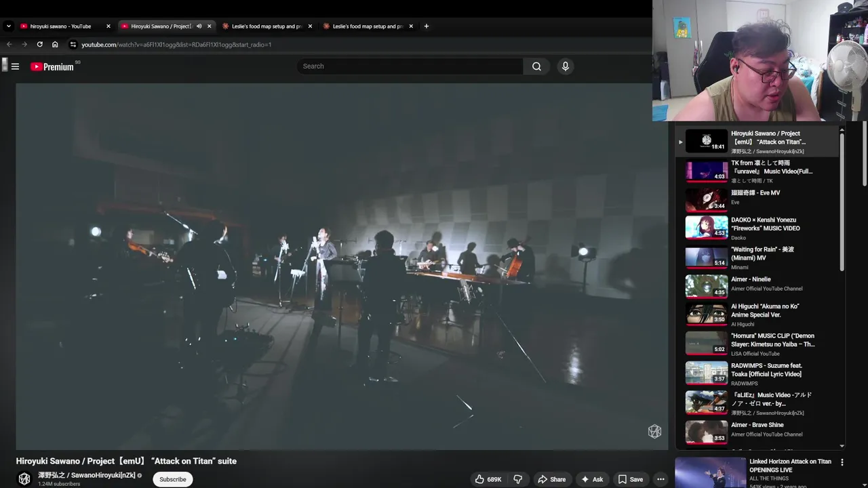868x488 pixels.
Task: Play aLIEz Music Video in playlist
Action: point(757,404)
